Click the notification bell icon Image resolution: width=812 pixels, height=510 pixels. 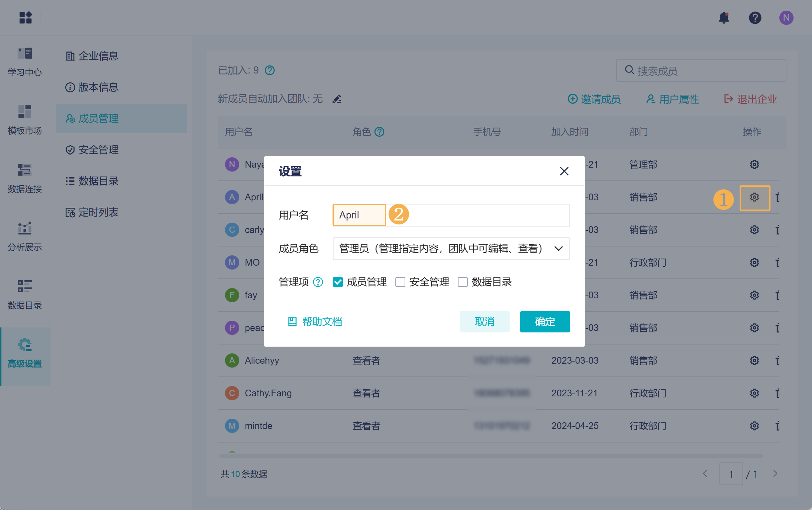(724, 18)
